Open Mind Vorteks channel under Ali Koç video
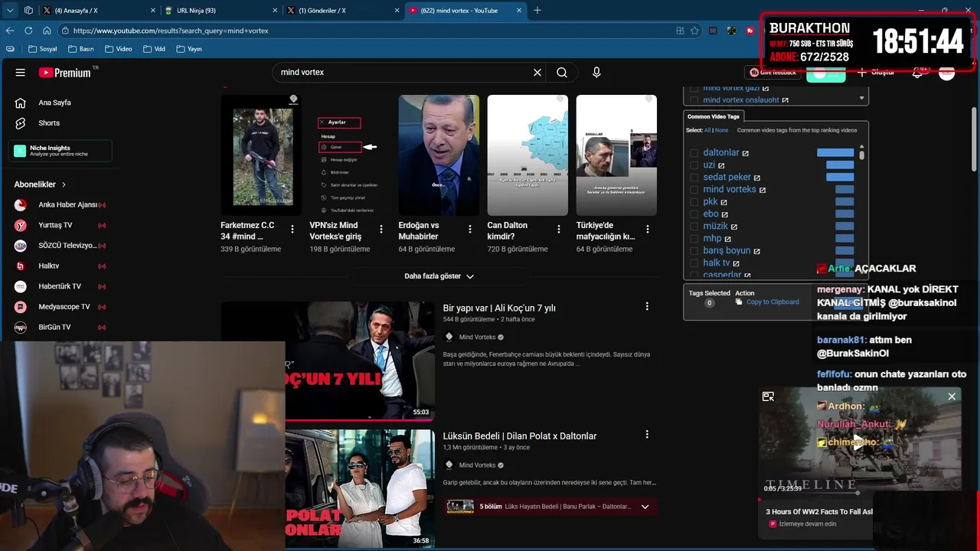 (x=477, y=337)
